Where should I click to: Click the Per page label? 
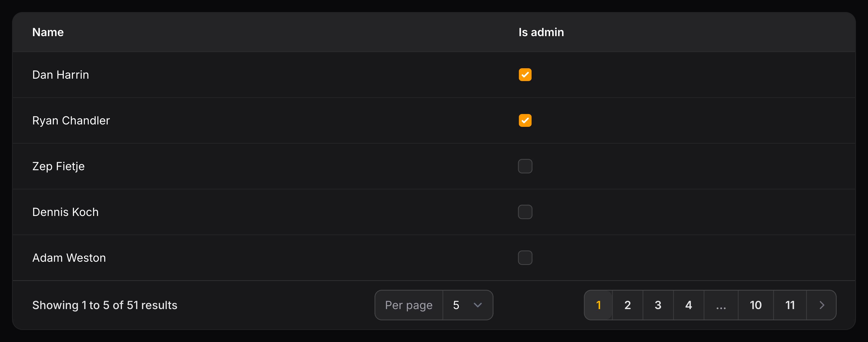coord(409,305)
